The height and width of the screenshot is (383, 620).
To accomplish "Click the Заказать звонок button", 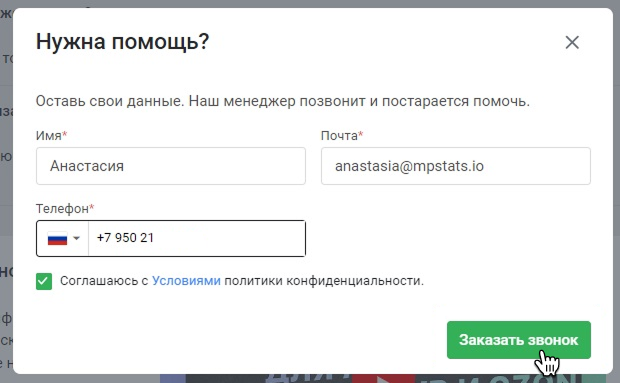I will coord(519,340).
